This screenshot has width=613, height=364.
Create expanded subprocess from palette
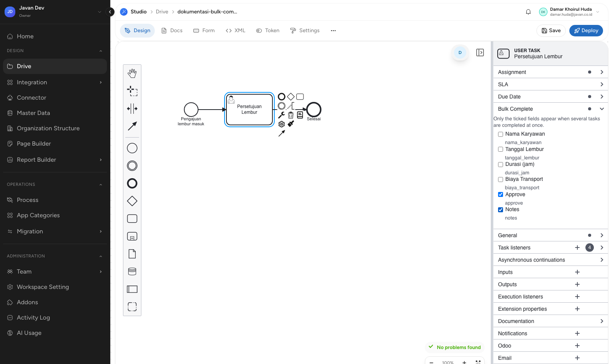pos(132,236)
